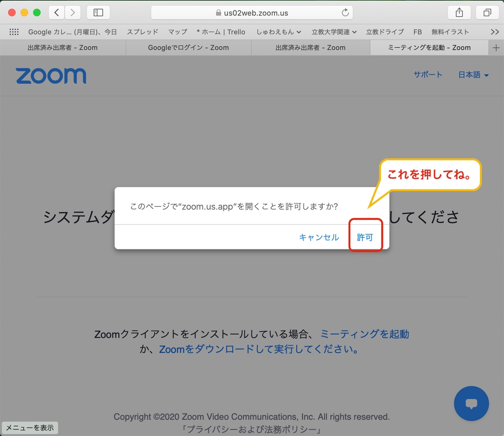Open the FB bookmark
The height and width of the screenshot is (436, 504).
[417, 32]
